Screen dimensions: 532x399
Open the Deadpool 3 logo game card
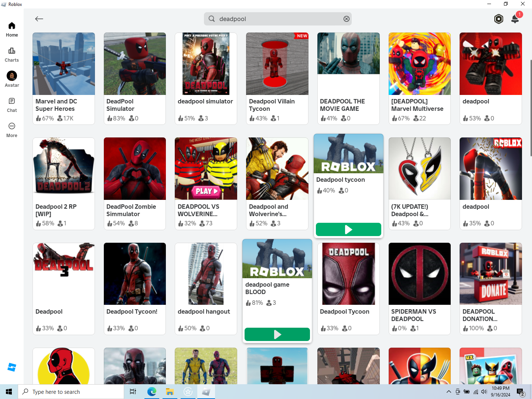[64, 289]
